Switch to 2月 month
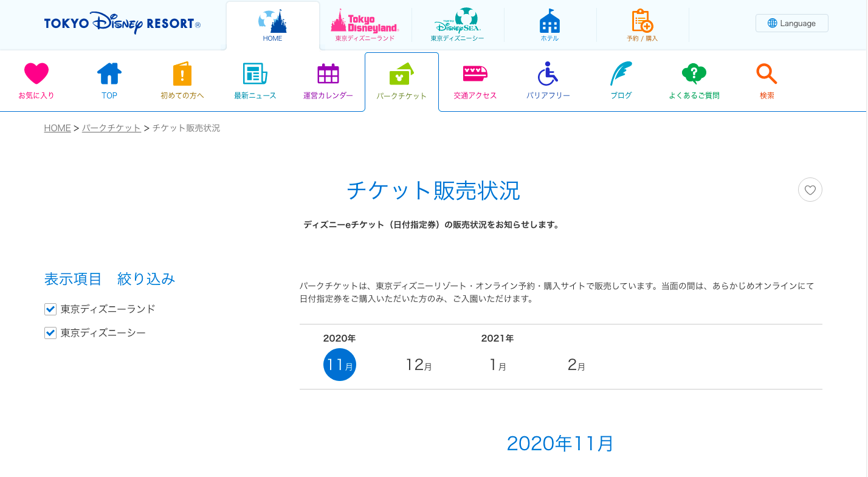This screenshot has width=868, height=477. (576, 365)
